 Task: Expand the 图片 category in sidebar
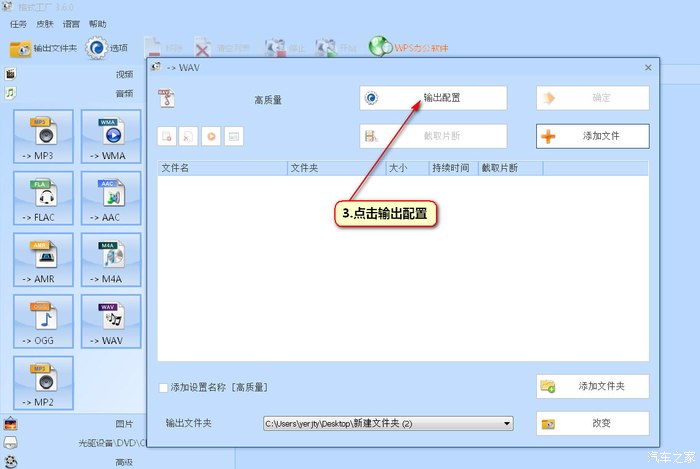[x=71, y=423]
